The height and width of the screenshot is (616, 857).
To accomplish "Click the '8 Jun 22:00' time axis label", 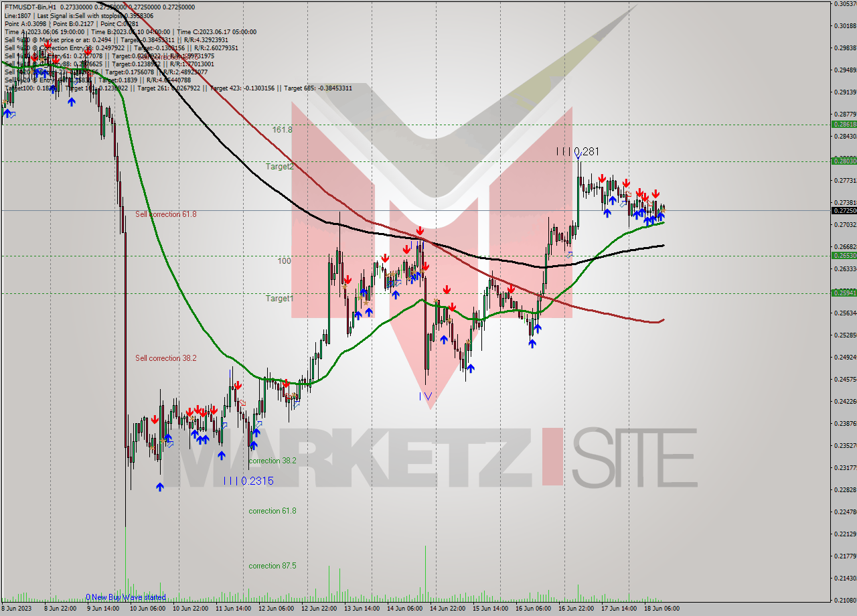I will pyautogui.click(x=61, y=609).
